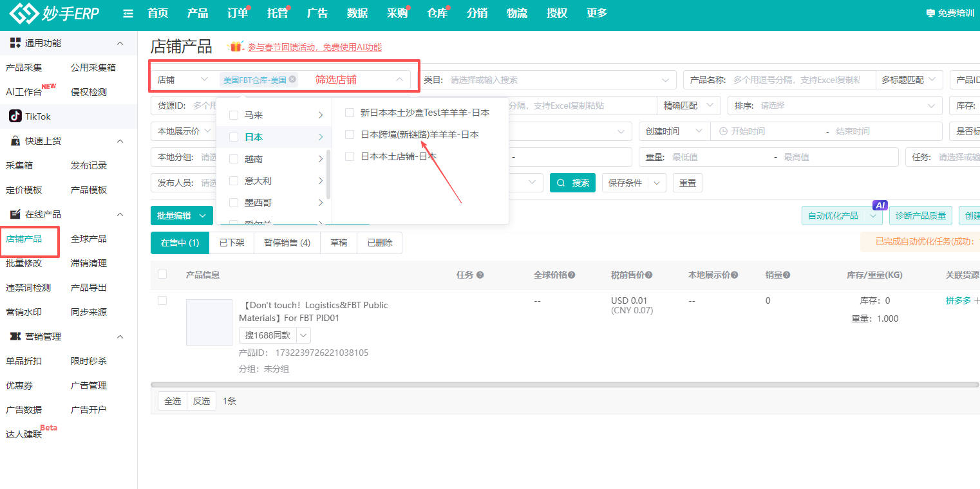The height and width of the screenshot is (489, 980).
Task: Click the 重置 button
Action: point(687,183)
